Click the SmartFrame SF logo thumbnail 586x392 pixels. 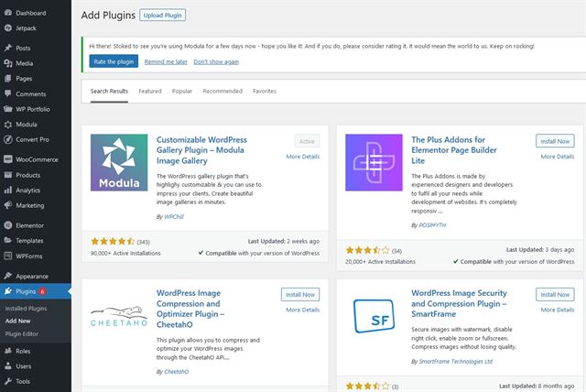coord(374,316)
